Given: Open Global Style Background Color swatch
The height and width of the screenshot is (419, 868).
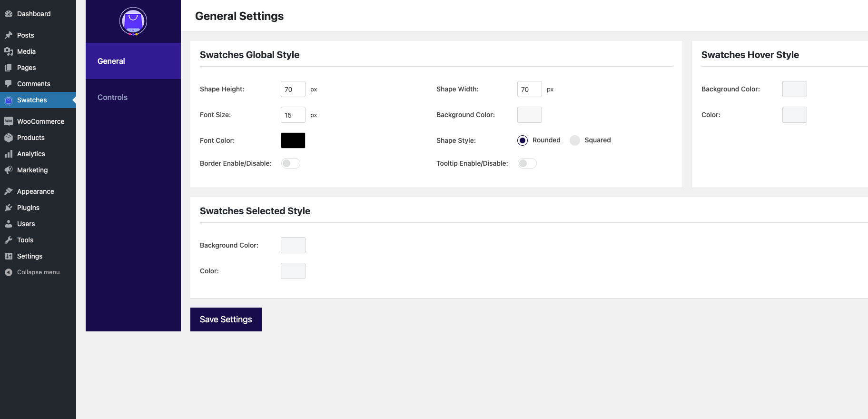Looking at the screenshot, I should 530,115.
